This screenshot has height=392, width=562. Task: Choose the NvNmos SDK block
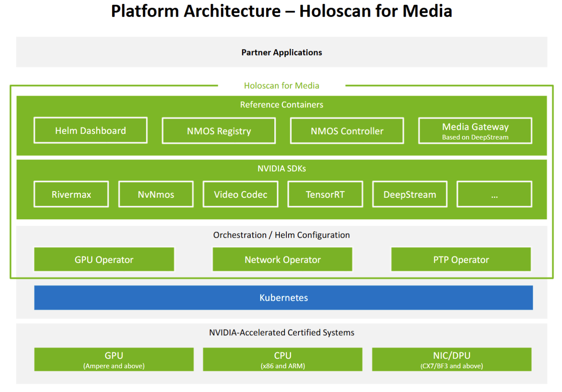[156, 194]
